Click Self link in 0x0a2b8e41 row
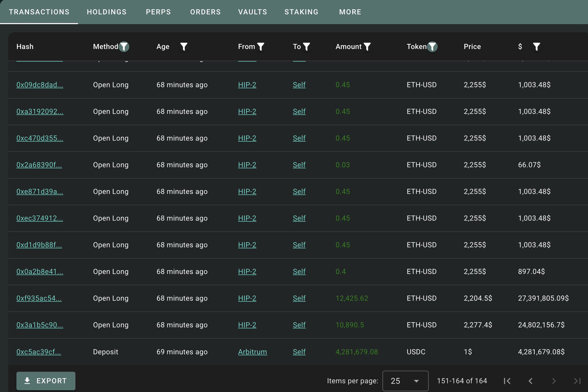Image resolution: width=588 pixels, height=392 pixels. (299, 272)
